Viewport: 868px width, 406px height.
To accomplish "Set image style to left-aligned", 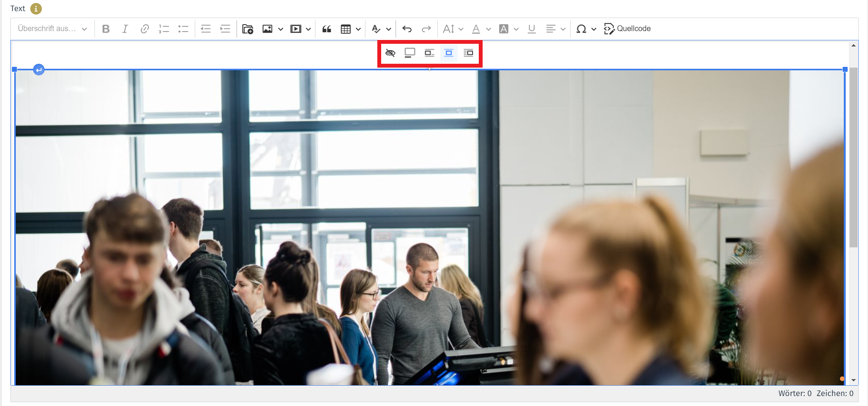I will click(429, 53).
